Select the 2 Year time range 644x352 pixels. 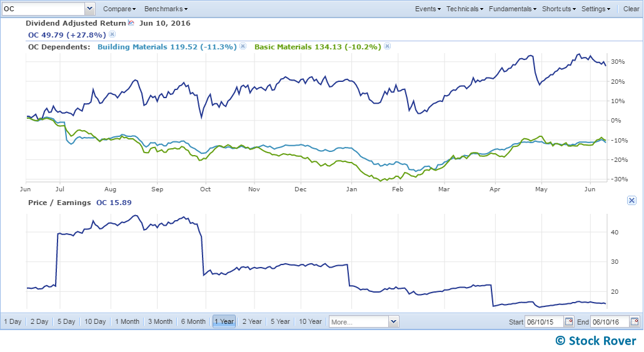point(252,321)
